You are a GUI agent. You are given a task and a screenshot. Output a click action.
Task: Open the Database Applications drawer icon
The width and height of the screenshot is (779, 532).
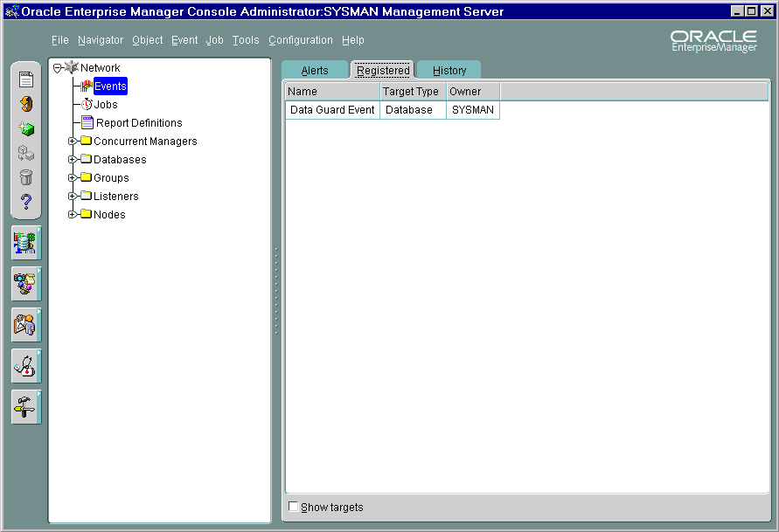point(26,244)
